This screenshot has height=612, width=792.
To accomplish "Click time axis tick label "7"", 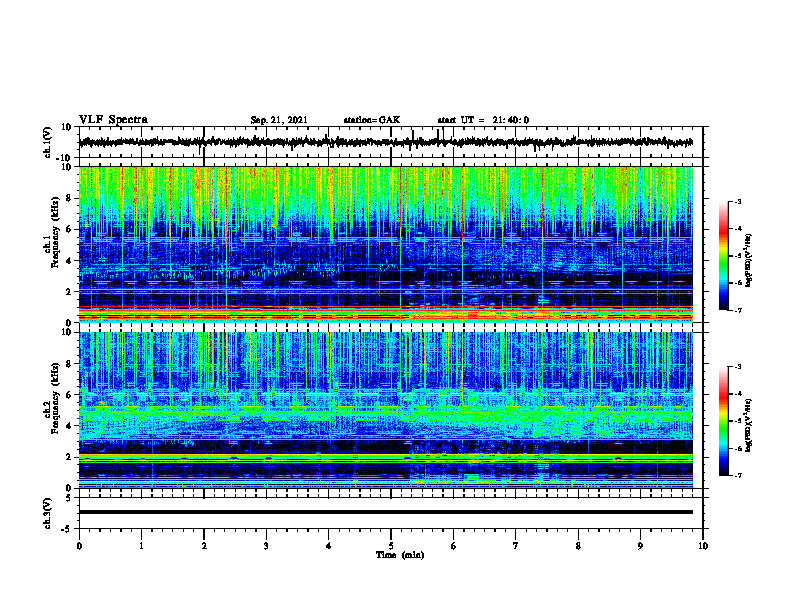I will [516, 546].
